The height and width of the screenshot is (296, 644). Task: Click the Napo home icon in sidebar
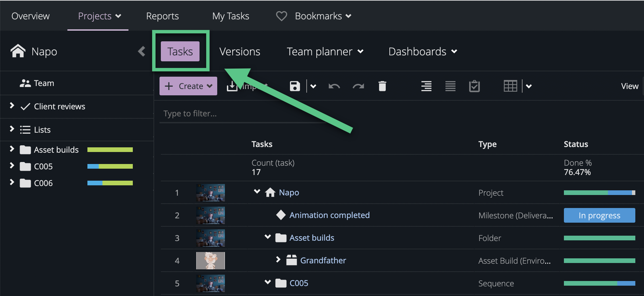[x=18, y=51]
